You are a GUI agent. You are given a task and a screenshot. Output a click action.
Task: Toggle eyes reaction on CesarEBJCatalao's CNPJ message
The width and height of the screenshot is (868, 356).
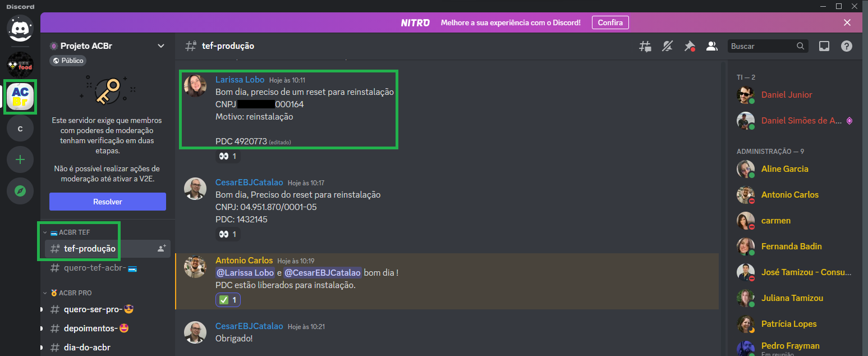pos(228,234)
